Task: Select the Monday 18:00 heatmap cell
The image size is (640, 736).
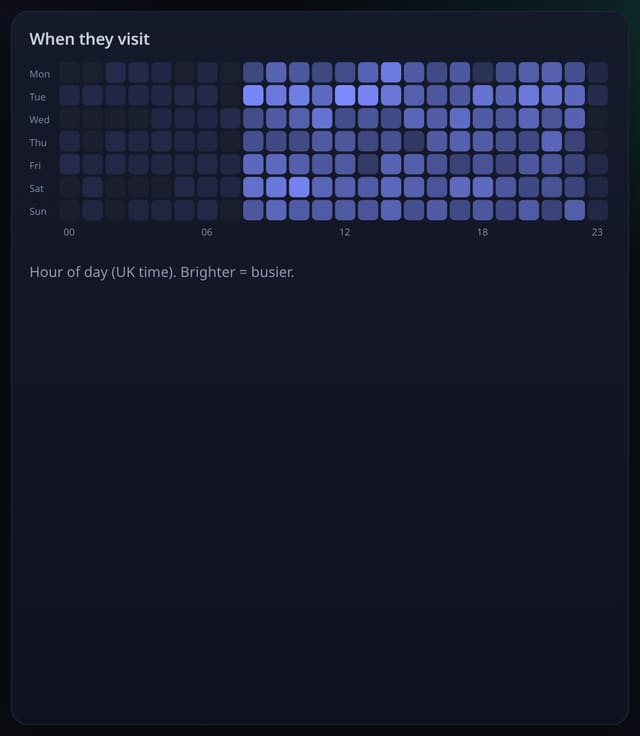Action: click(x=483, y=72)
